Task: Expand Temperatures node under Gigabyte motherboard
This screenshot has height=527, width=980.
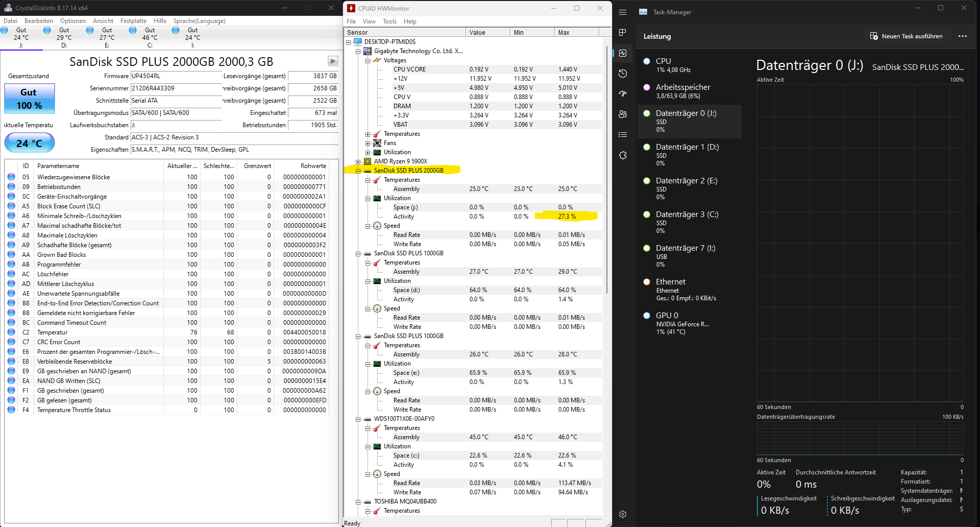Action: (x=368, y=134)
